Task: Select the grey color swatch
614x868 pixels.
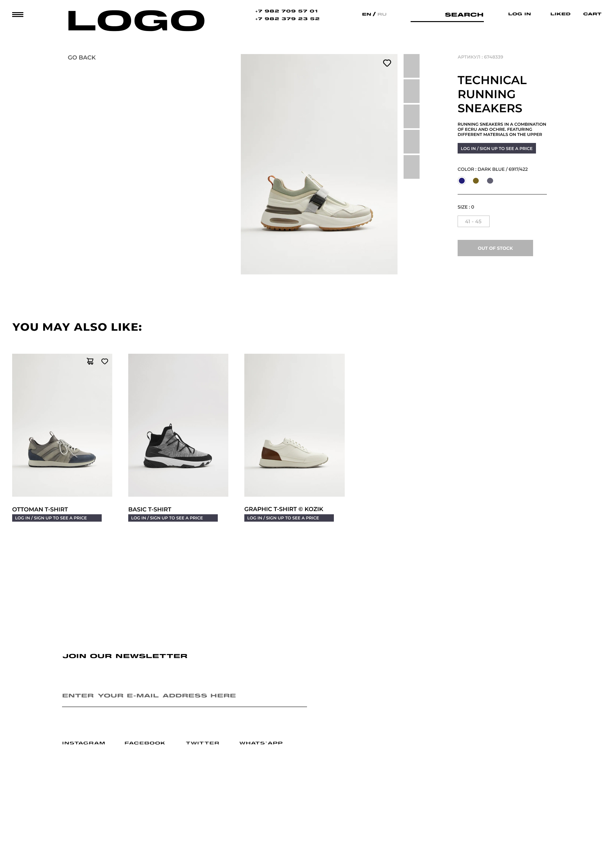Action: [490, 181]
